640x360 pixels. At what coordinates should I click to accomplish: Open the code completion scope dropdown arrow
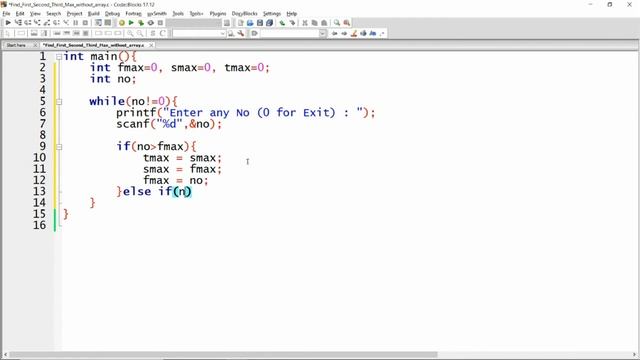(322, 33)
